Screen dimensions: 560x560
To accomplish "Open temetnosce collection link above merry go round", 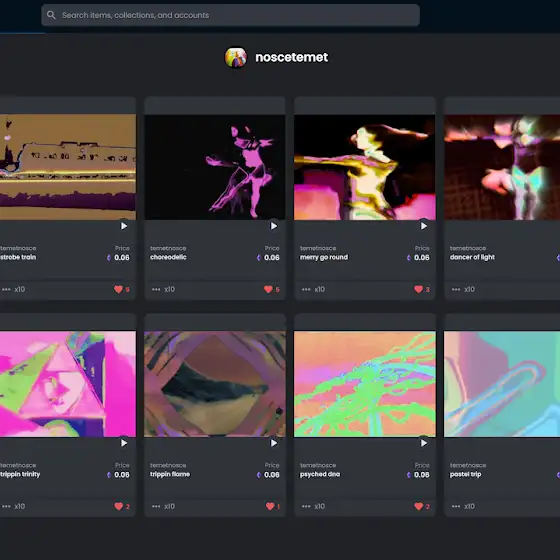I will [318, 248].
